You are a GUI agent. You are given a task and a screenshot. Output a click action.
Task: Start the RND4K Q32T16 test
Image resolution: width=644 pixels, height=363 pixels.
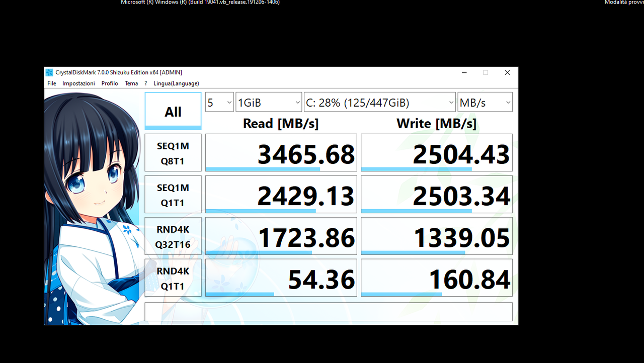pos(173,236)
